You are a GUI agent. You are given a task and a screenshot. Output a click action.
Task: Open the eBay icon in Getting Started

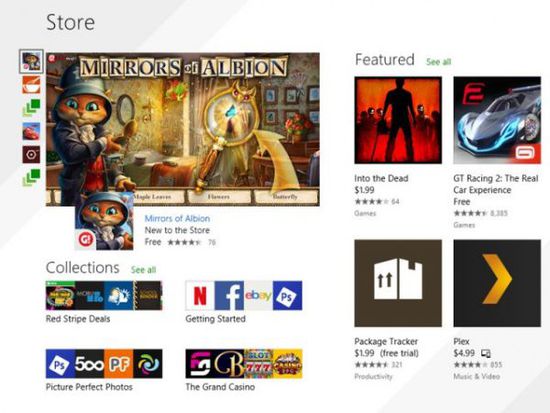click(x=258, y=295)
